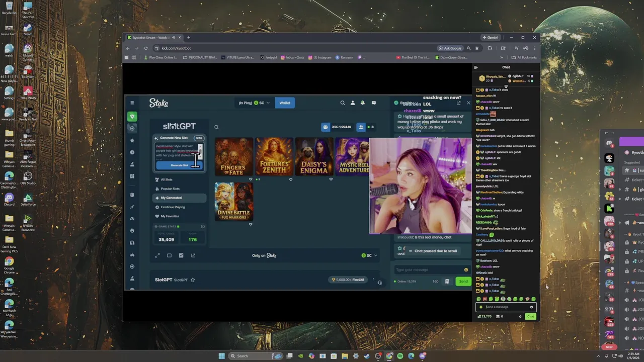Go back in Chrome
This screenshot has height=362, width=644.
tap(128, 48)
